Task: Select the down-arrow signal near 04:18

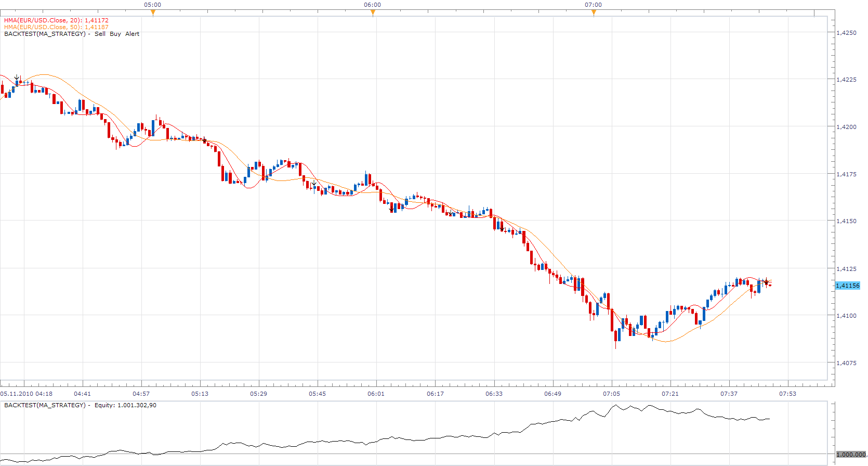Action: click(x=17, y=77)
